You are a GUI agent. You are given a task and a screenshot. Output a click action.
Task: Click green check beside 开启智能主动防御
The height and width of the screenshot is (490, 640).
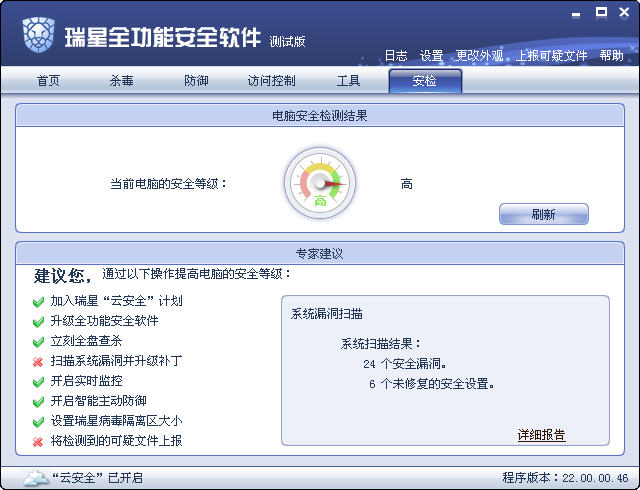click(38, 402)
